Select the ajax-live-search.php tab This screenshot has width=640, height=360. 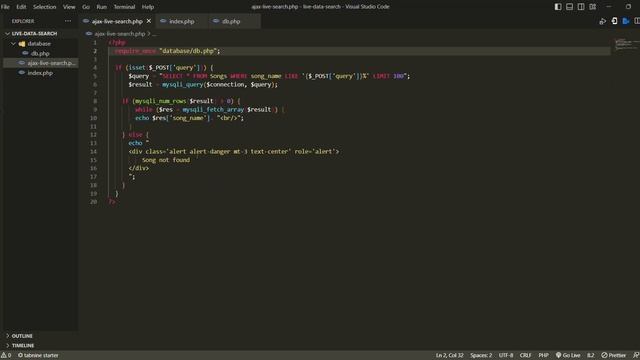click(x=117, y=21)
